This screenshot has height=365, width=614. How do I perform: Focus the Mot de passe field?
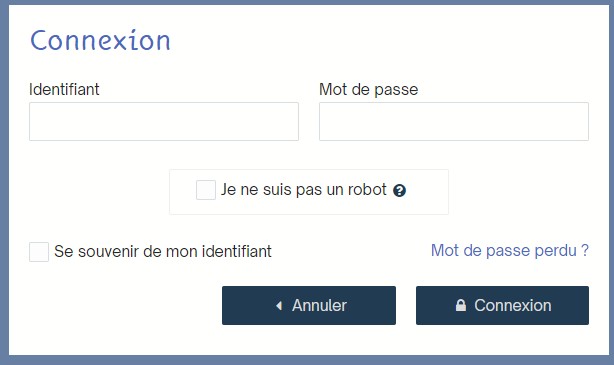pyautogui.click(x=454, y=121)
